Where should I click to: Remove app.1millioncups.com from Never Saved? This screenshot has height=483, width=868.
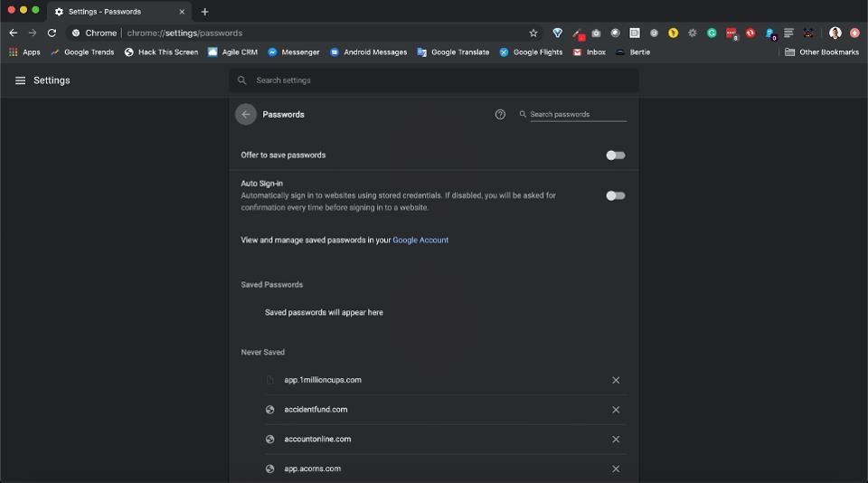[x=616, y=380]
